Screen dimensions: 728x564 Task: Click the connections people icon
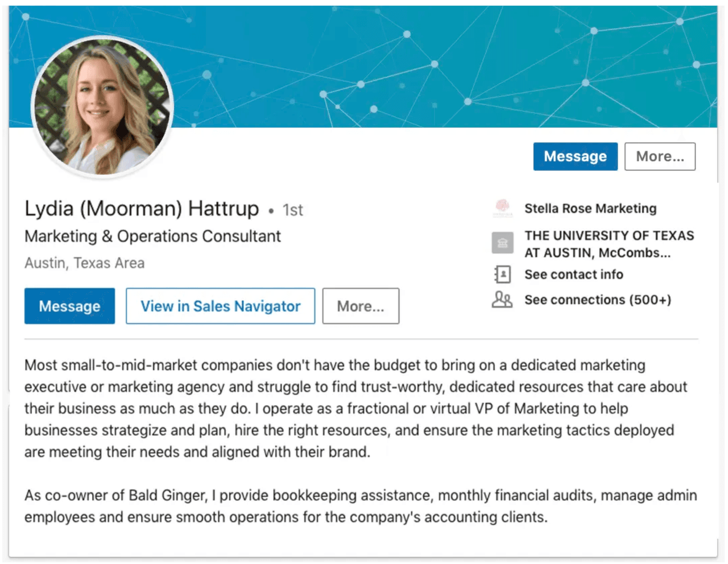502,300
